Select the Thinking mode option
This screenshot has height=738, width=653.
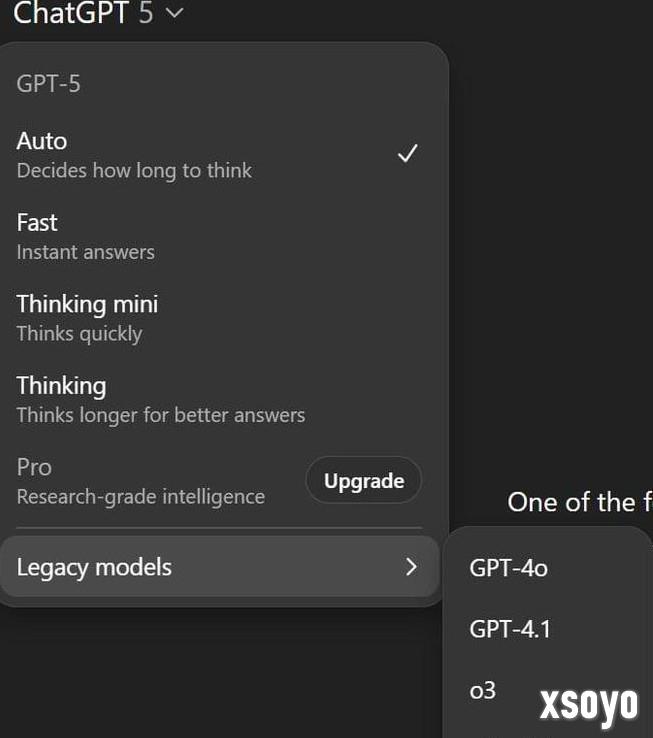61,386
